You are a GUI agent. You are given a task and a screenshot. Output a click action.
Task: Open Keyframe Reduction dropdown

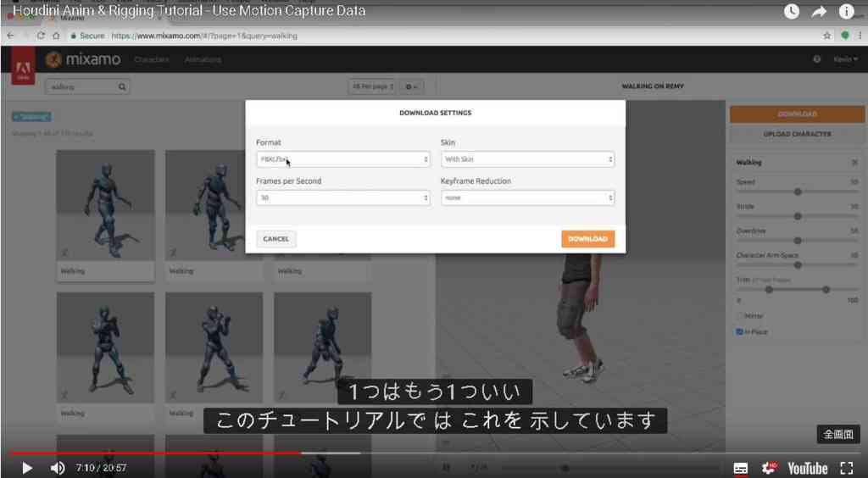click(x=527, y=198)
